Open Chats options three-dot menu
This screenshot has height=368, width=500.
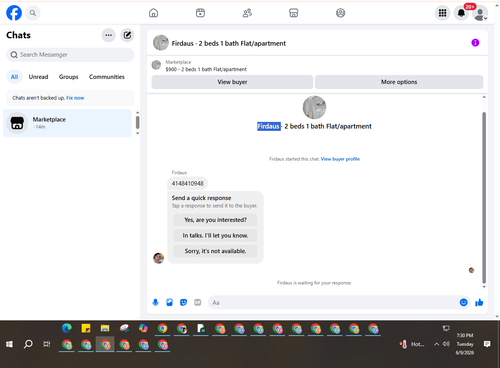109,35
